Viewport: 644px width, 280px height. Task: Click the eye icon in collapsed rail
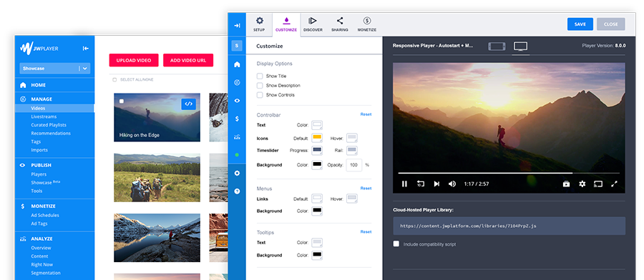tap(237, 101)
